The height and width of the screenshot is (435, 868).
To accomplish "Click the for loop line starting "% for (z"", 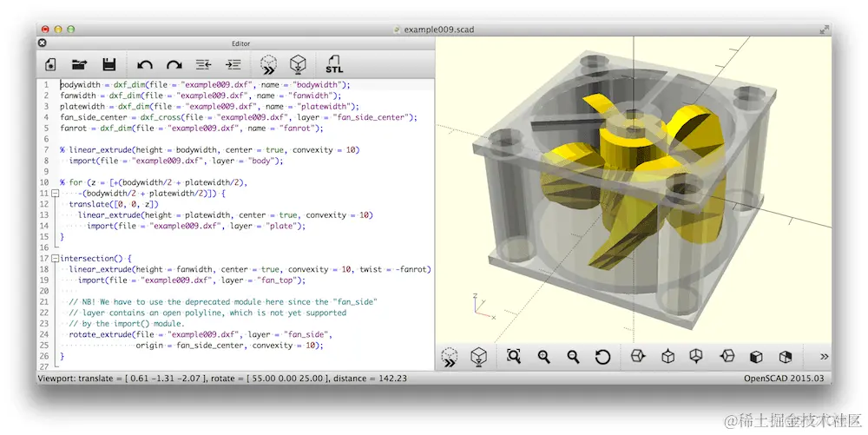I will coord(154,182).
